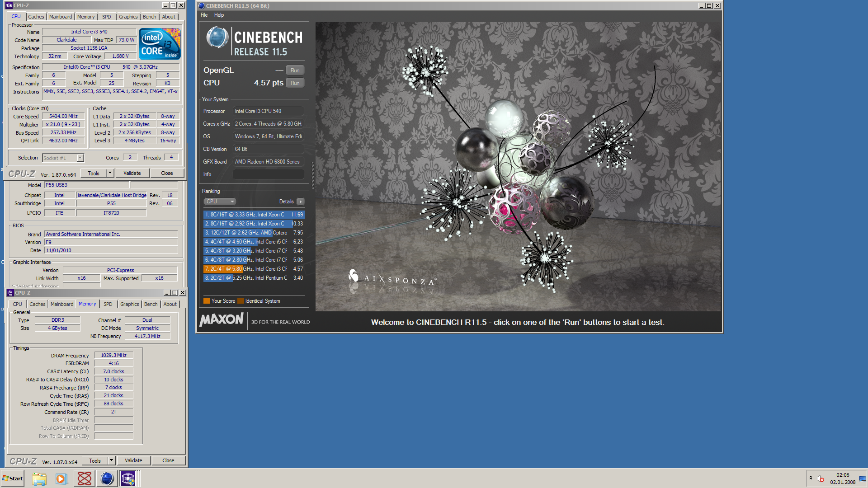Click the Core Speed value 5404.00 MHz

pyautogui.click(x=63, y=116)
